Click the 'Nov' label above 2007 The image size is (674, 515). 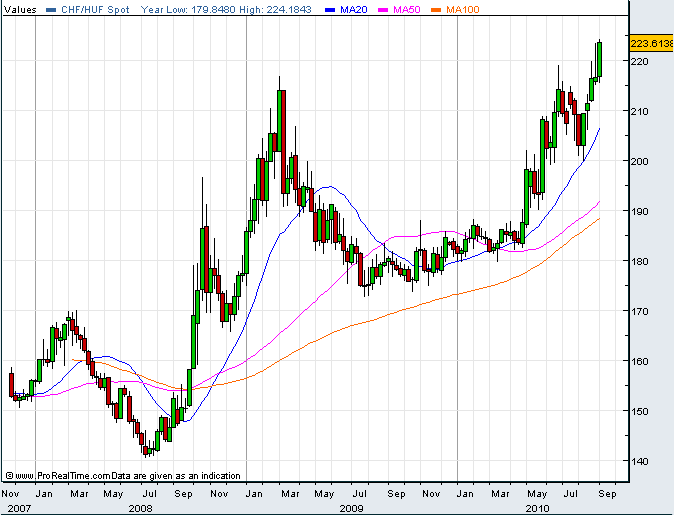click(x=10, y=494)
